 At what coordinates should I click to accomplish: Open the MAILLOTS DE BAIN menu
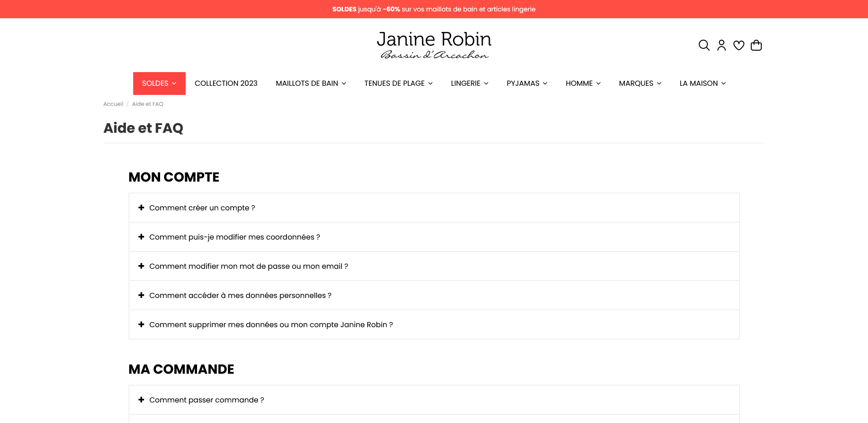pos(311,84)
